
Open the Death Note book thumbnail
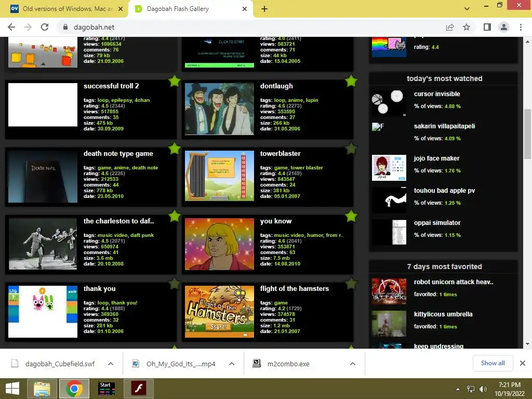(43, 177)
